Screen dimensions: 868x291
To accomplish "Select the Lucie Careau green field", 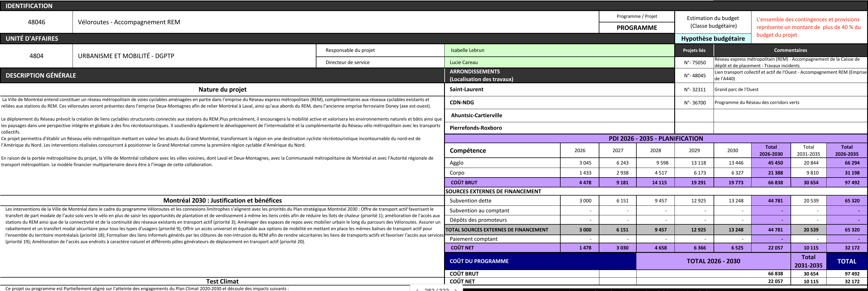I will (x=559, y=62).
